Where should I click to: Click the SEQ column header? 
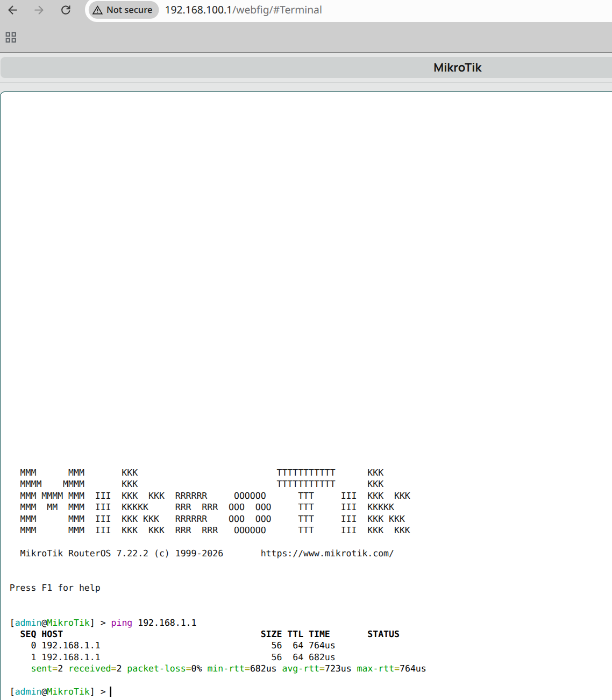pyautogui.click(x=28, y=634)
